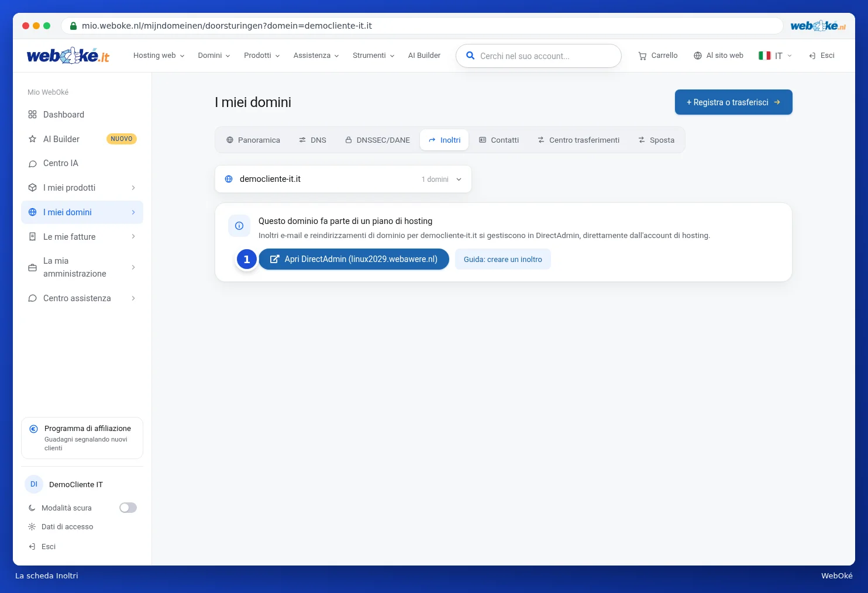Open the IT language selector

point(776,56)
